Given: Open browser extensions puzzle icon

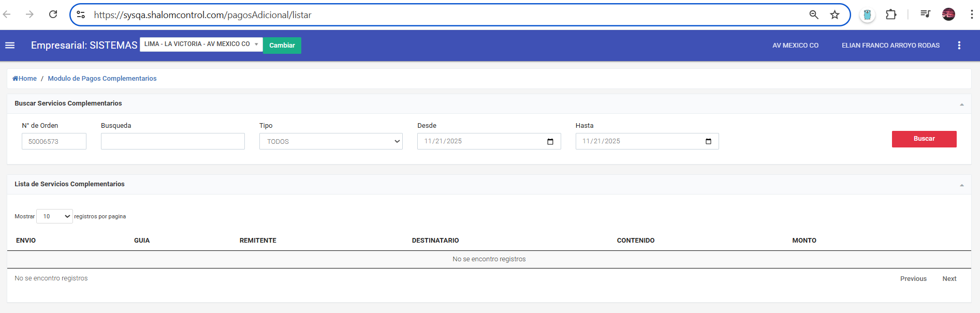Looking at the screenshot, I should click(890, 14).
